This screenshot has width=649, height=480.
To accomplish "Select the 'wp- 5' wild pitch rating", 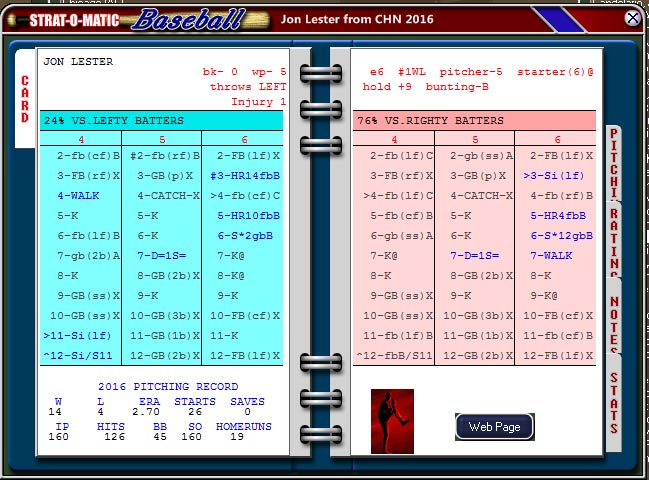I will click(x=269, y=72).
